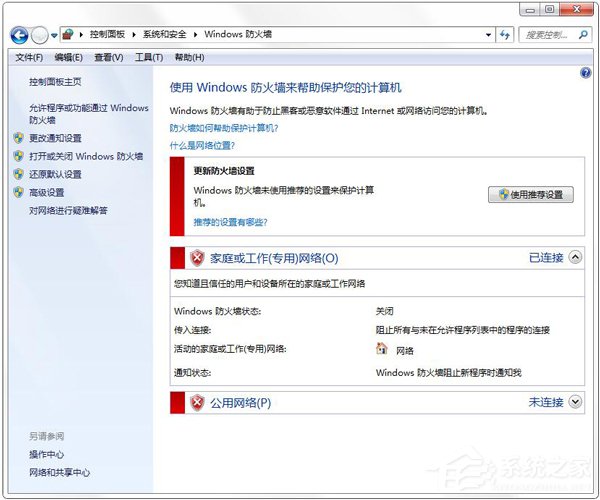The image size is (600, 500).
Task: Open 防火墙如何帮助保护计算机? help link
Action: pos(224,128)
